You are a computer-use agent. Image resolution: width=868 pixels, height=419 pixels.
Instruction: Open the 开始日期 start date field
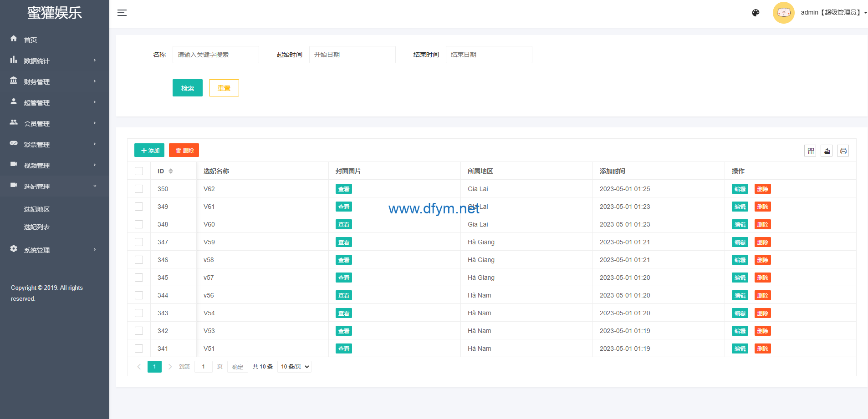pyautogui.click(x=352, y=55)
